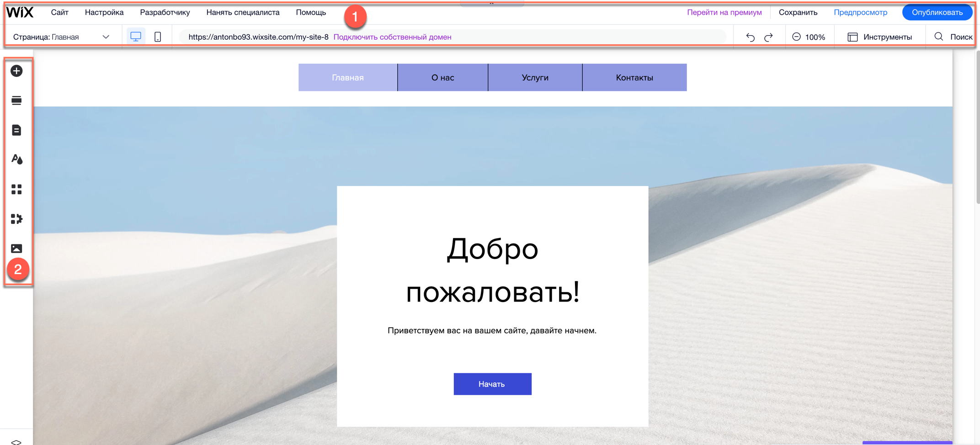Viewport: 980px width, 445px height.
Task: Redo the last action
Action: tap(769, 37)
